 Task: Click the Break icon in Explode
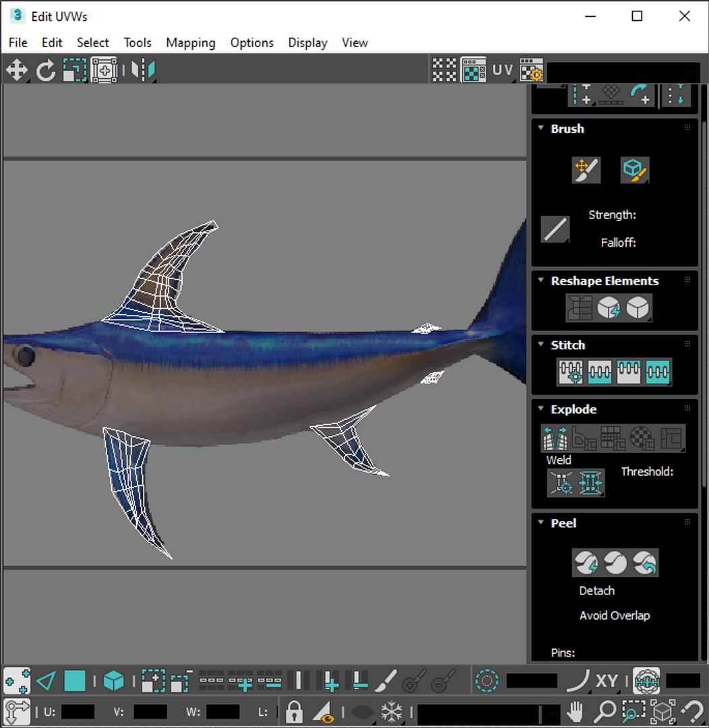pos(555,438)
